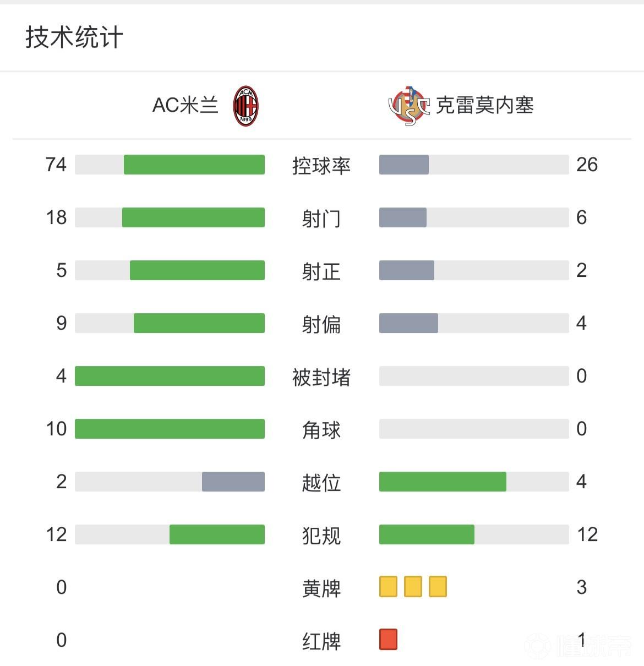Image resolution: width=644 pixels, height=666 pixels.
Task: Click the first yellow card icon
Action: pyautogui.click(x=388, y=587)
